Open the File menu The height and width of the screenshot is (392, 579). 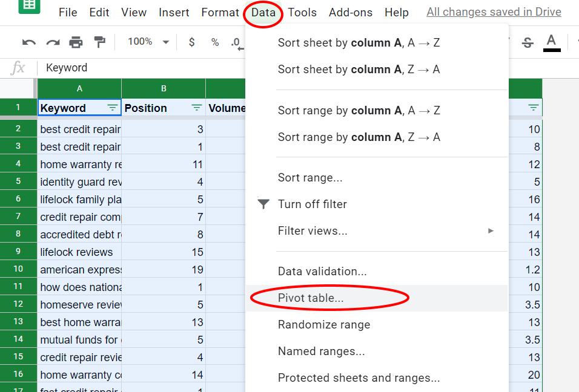point(68,13)
